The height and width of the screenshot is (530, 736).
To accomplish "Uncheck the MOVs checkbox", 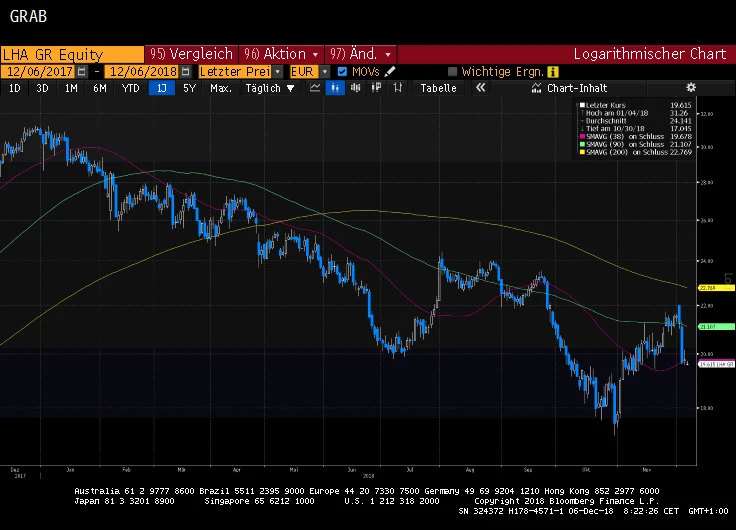I will pyautogui.click(x=342, y=72).
